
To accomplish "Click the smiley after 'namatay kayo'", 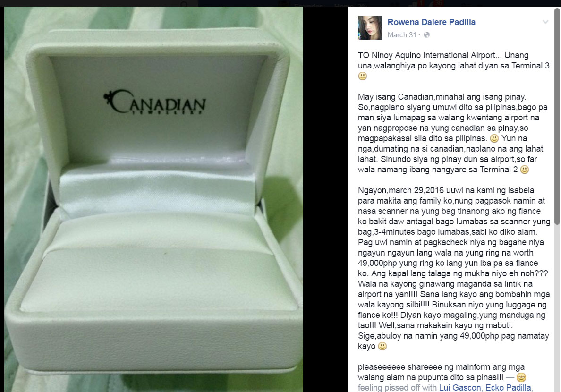I will [x=382, y=346].
